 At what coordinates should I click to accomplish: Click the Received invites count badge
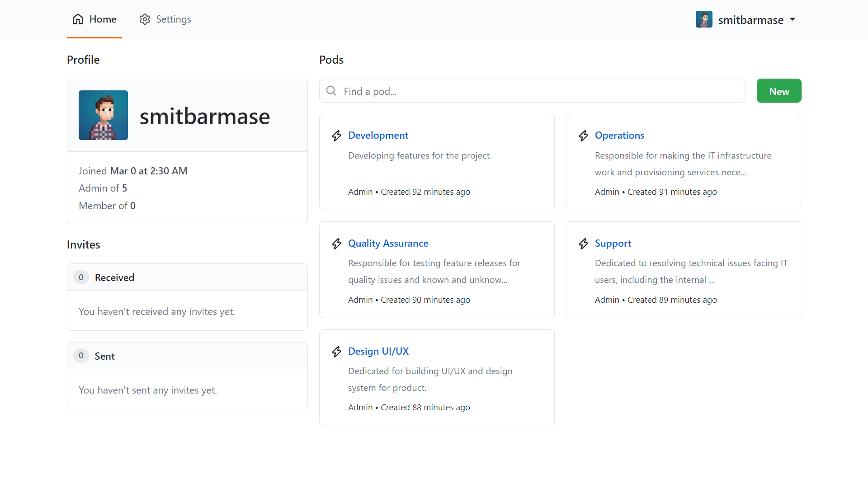click(x=81, y=277)
